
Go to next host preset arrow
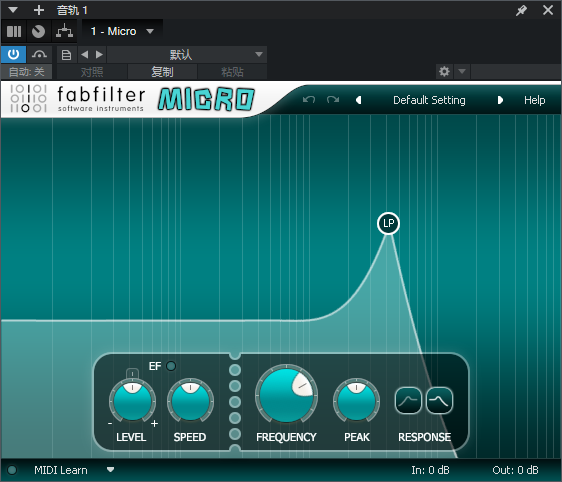(x=99, y=54)
